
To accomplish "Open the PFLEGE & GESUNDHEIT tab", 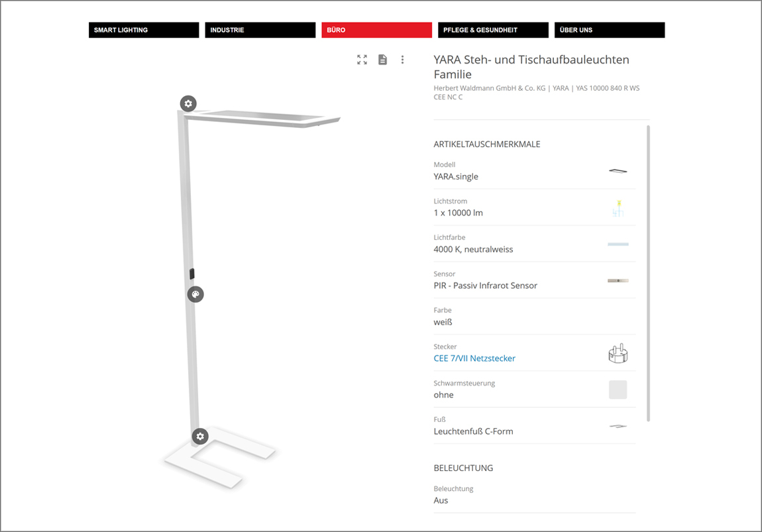I will 493,30.
